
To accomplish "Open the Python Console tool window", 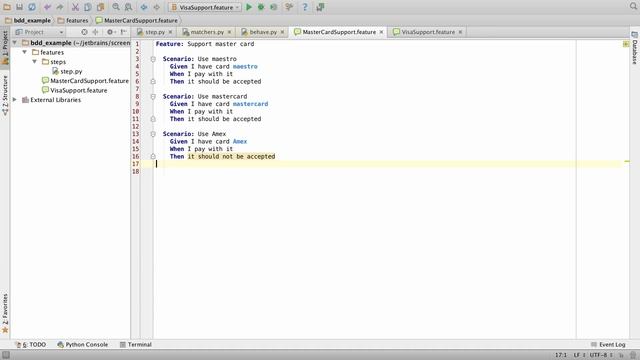I will pyautogui.click(x=83, y=344).
